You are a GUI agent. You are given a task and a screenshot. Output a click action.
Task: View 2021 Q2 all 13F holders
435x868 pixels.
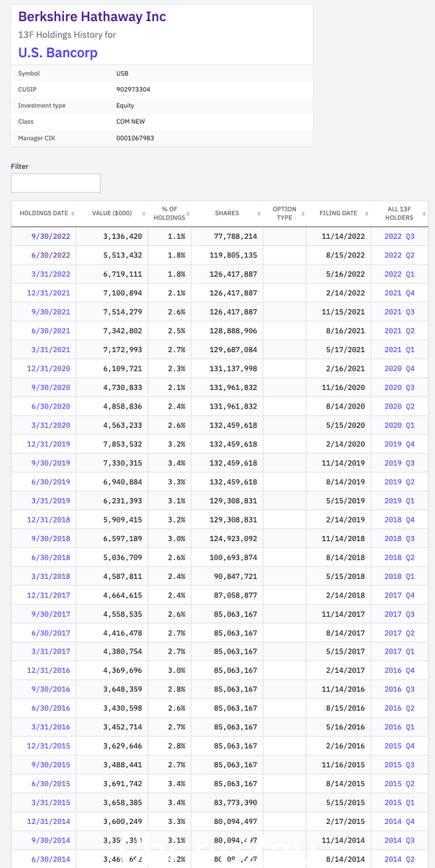click(x=399, y=331)
